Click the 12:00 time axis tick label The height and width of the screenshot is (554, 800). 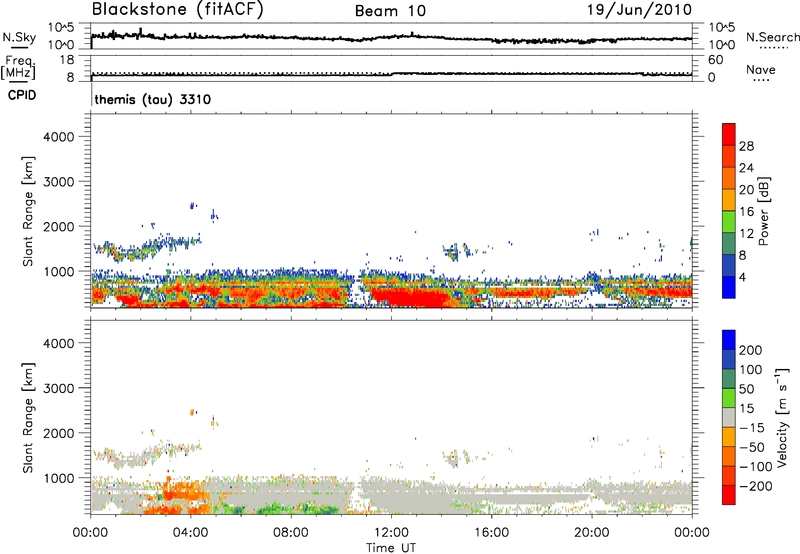[x=391, y=533]
